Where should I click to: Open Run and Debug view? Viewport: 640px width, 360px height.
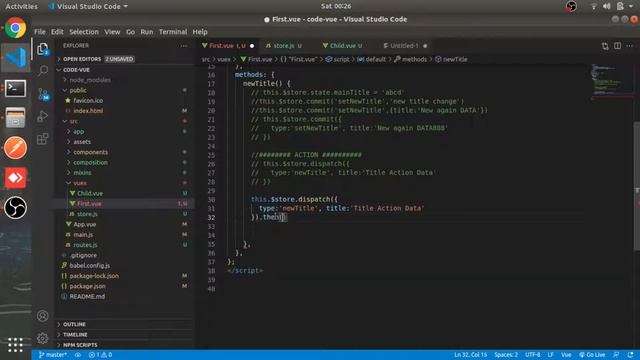[43, 117]
